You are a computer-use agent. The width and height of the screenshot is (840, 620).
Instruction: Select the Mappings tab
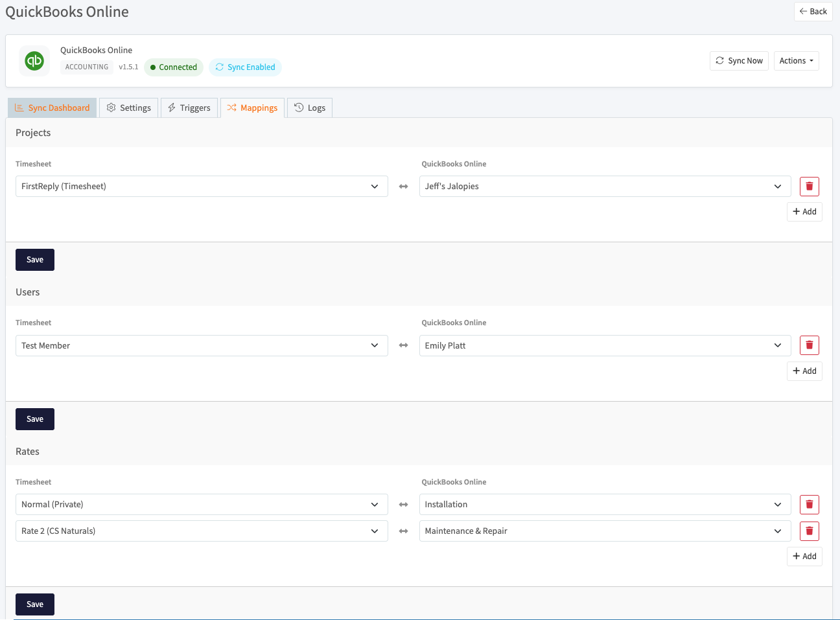(x=252, y=108)
